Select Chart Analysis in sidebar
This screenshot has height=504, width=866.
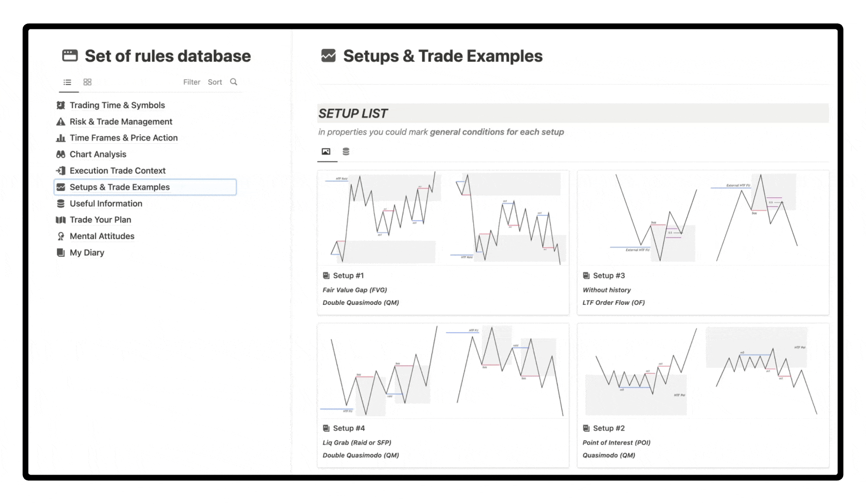[98, 154]
